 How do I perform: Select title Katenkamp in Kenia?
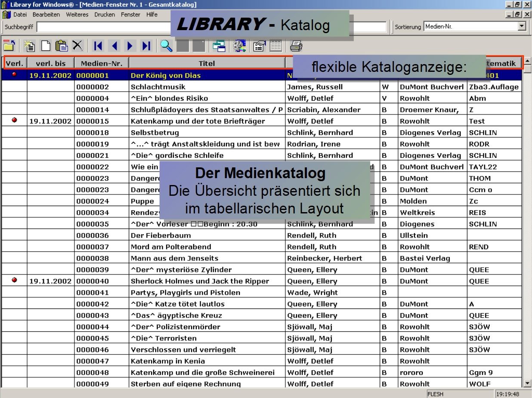click(x=168, y=361)
